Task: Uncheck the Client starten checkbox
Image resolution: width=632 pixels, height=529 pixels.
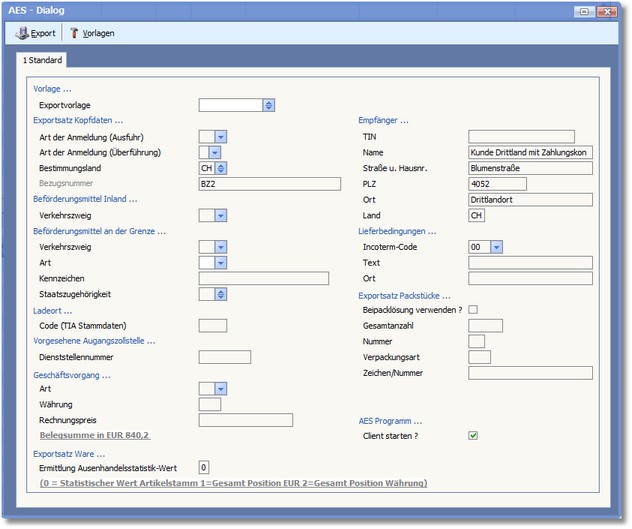Action: point(473,436)
